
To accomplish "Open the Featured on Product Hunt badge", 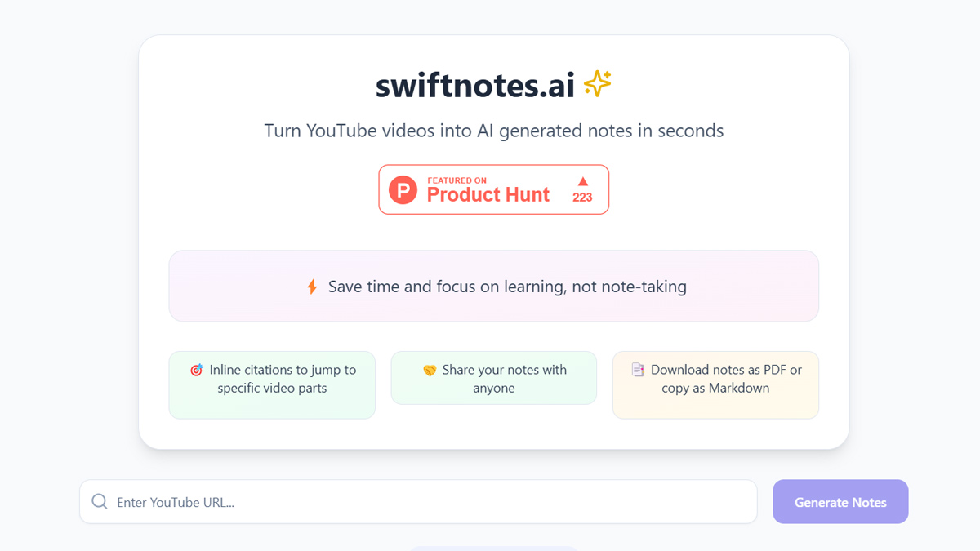I will click(x=493, y=189).
